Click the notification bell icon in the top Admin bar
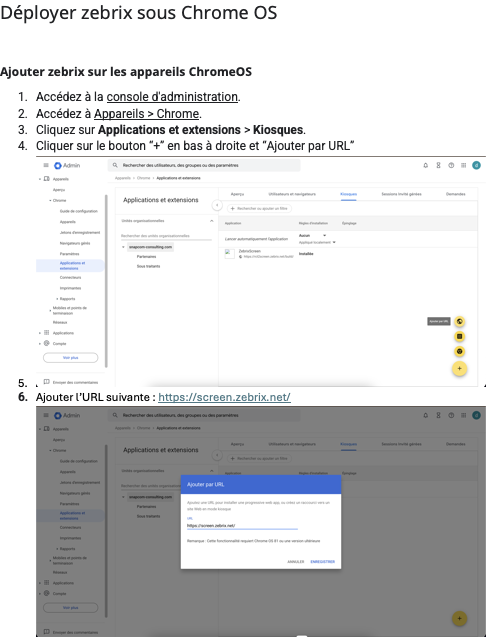The width and height of the screenshot is (486, 639). click(425, 165)
